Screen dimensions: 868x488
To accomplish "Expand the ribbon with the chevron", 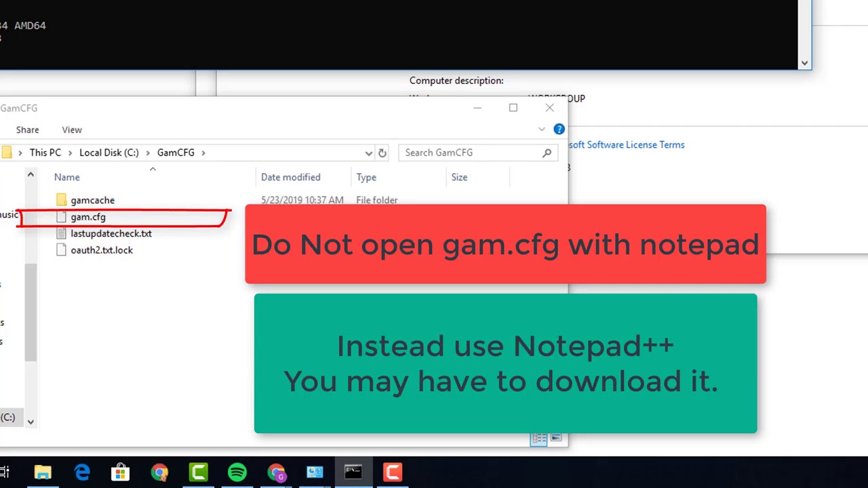I will [x=542, y=129].
